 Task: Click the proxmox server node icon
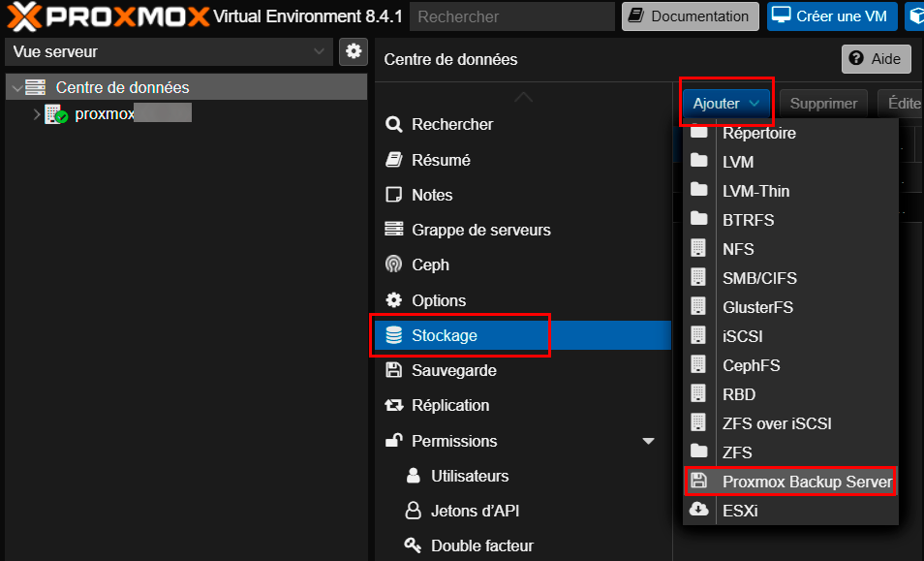[56, 113]
